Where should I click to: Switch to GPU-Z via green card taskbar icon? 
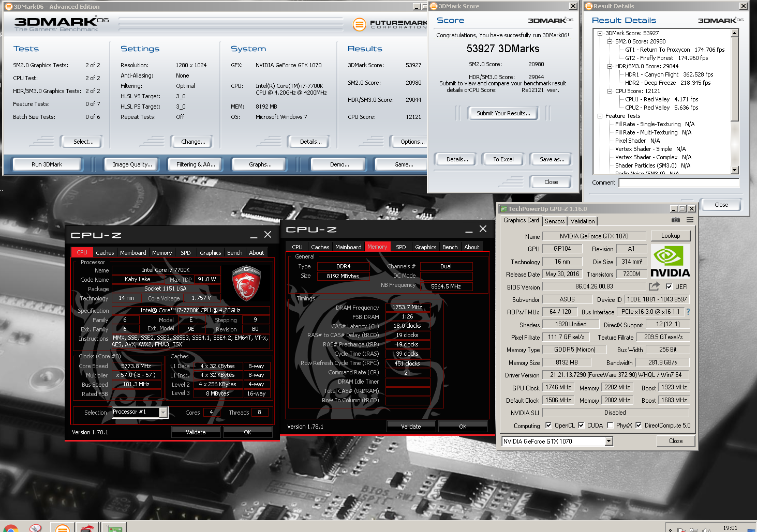click(114, 528)
